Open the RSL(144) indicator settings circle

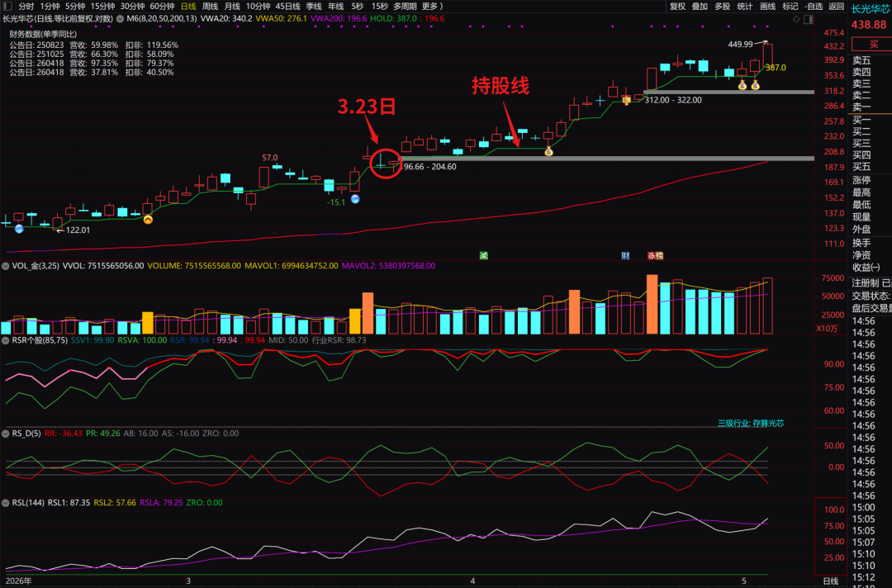(x=5, y=503)
